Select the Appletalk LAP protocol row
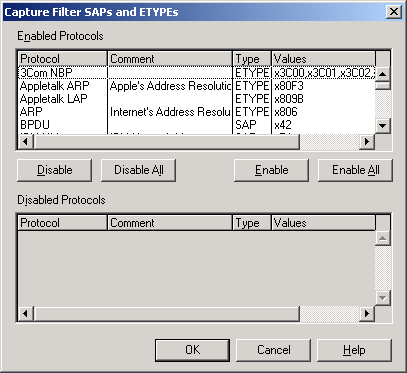This screenshot has height=373, width=407. point(197,99)
